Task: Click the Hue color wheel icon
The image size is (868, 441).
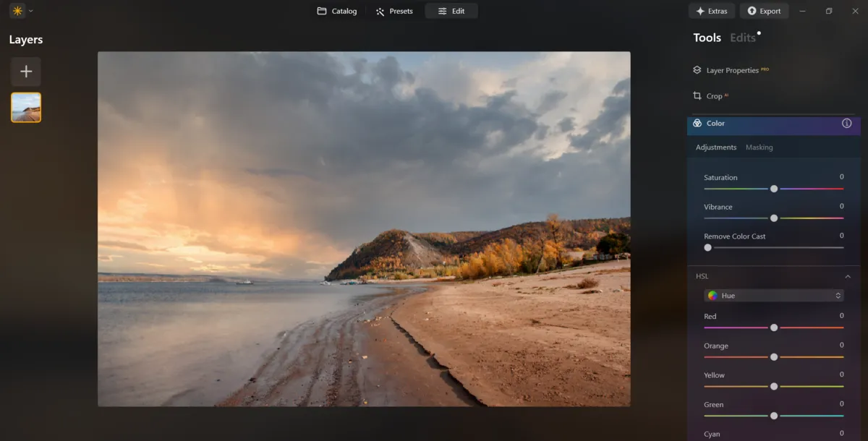Action: 712,295
